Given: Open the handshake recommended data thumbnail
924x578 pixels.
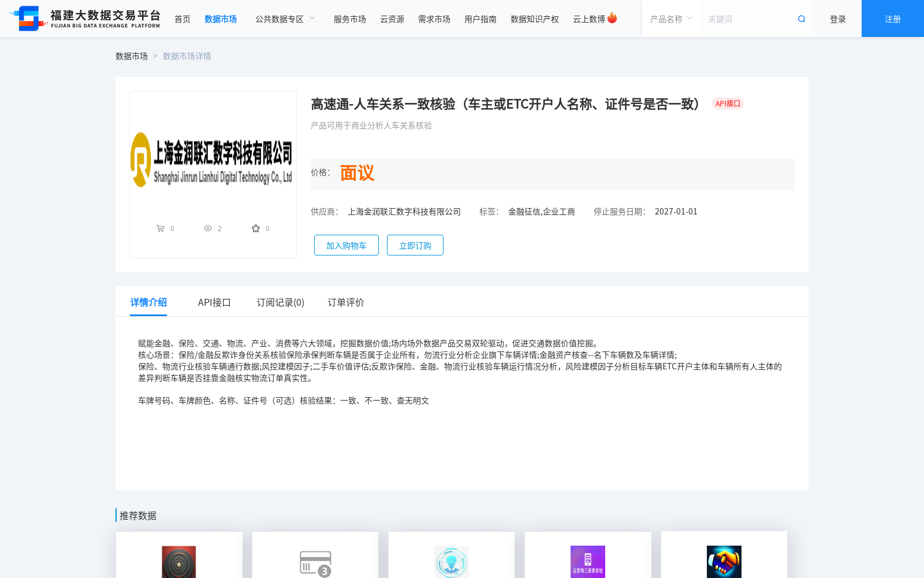Looking at the screenshot, I should (x=724, y=562).
